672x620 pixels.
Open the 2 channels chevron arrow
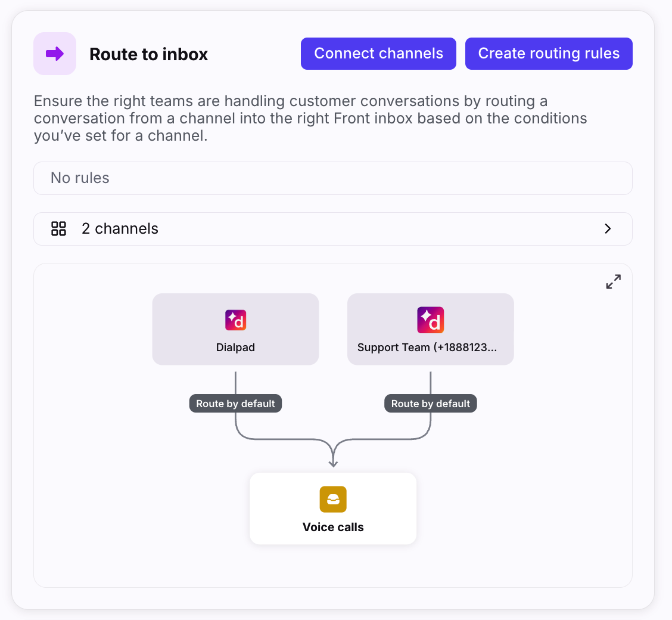[608, 229]
